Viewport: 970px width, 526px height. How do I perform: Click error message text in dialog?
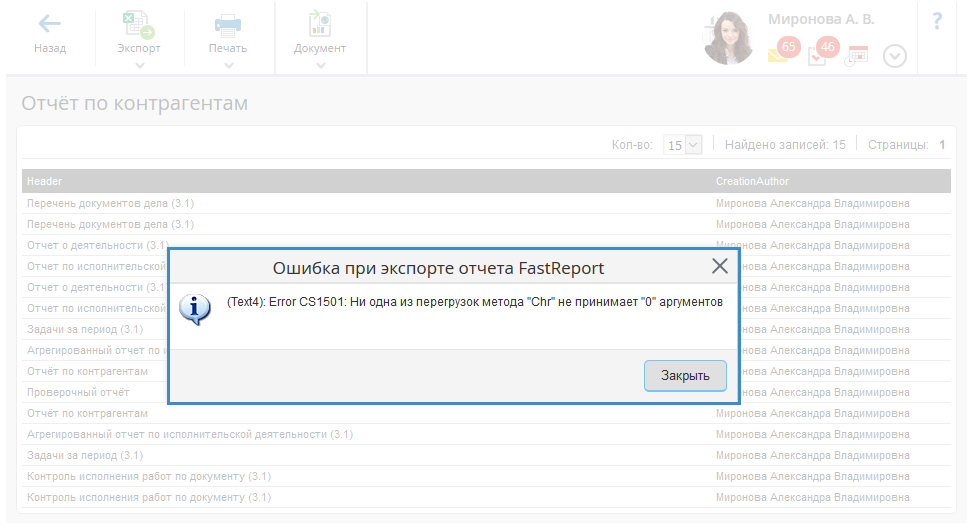click(x=474, y=302)
